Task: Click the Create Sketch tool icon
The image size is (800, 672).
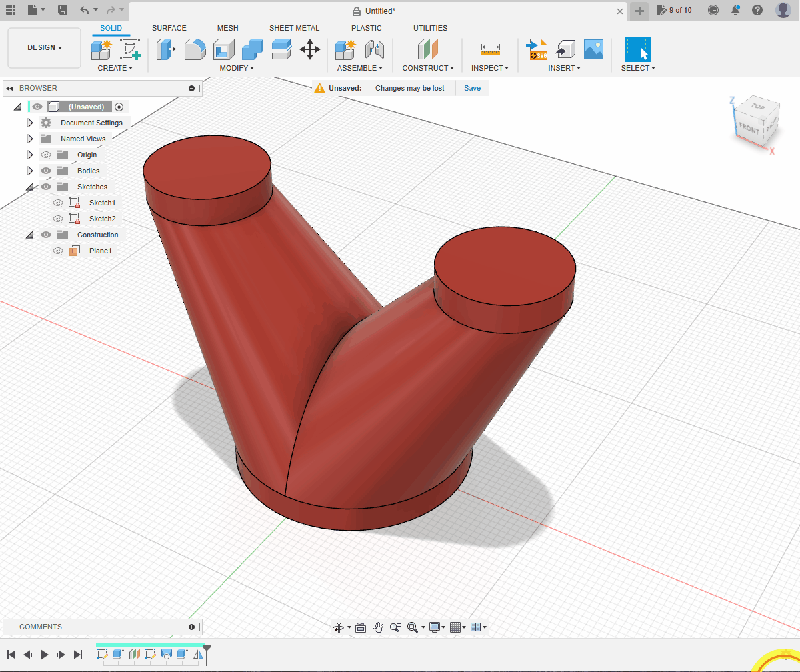Action: point(131,49)
